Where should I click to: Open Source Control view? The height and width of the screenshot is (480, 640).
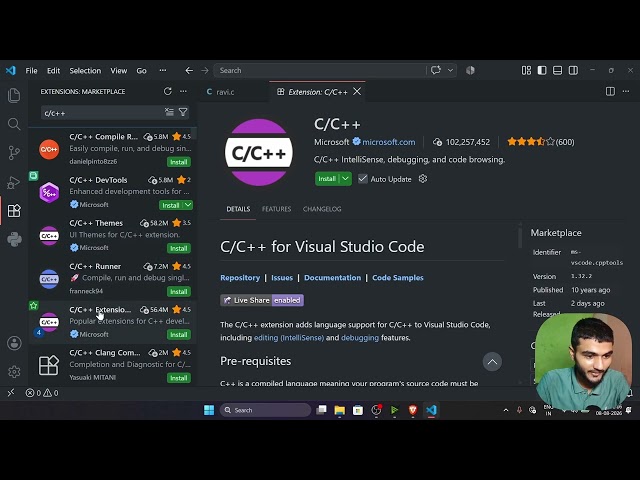(14, 153)
